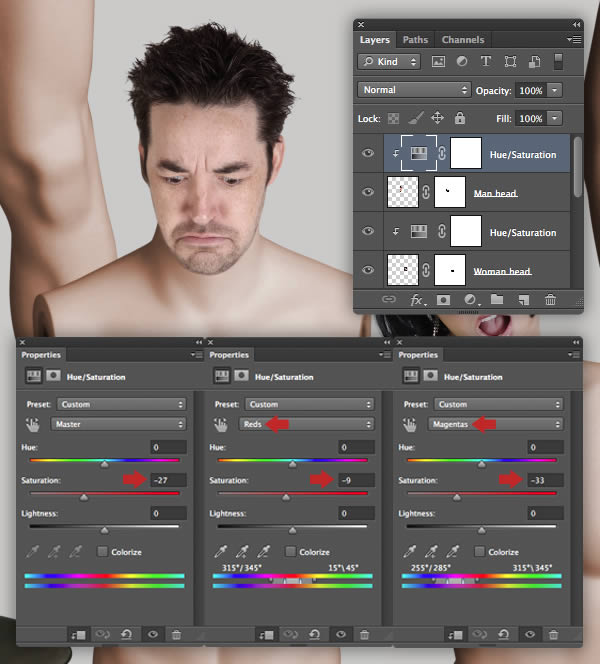Filter layers by pixel layer icon
This screenshot has height=664, width=600.
coord(438,62)
